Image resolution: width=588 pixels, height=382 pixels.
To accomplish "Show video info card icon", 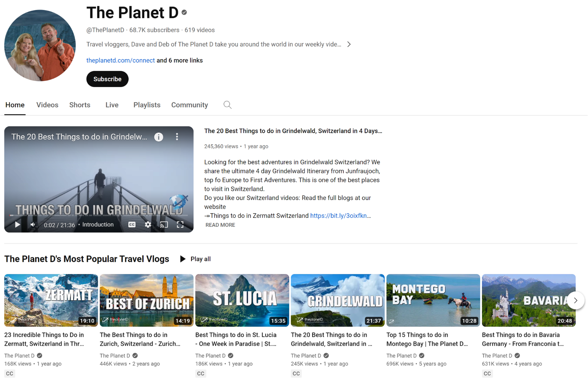I will click(159, 137).
